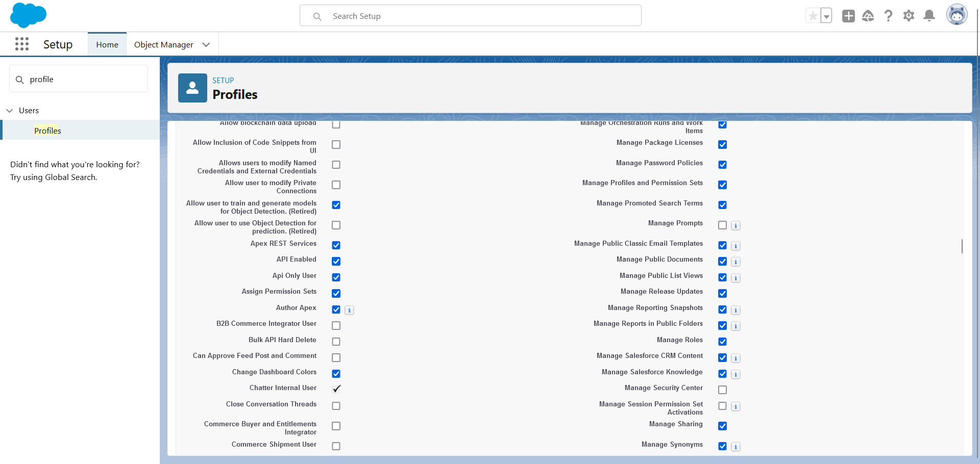Switch to the Home tab
980x464 pixels.
(x=107, y=45)
